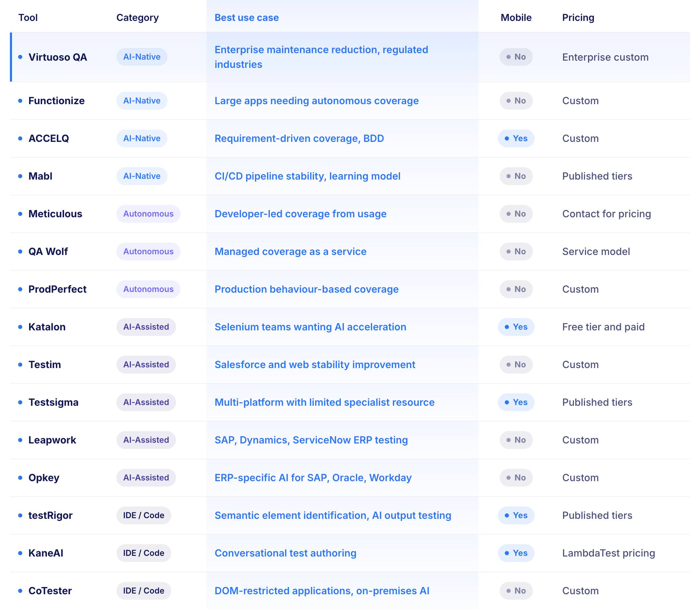Click SAP, Dynamics, ServiceNow ERP testing
Screen dimensions: 700x610
311,440
